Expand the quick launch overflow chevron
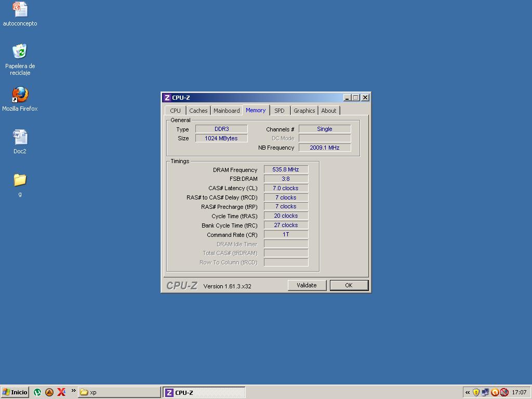The image size is (532, 399). [73, 391]
